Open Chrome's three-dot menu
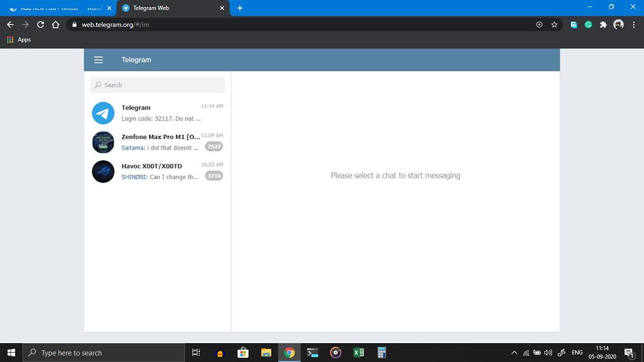The height and width of the screenshot is (362, 644). [x=634, y=25]
